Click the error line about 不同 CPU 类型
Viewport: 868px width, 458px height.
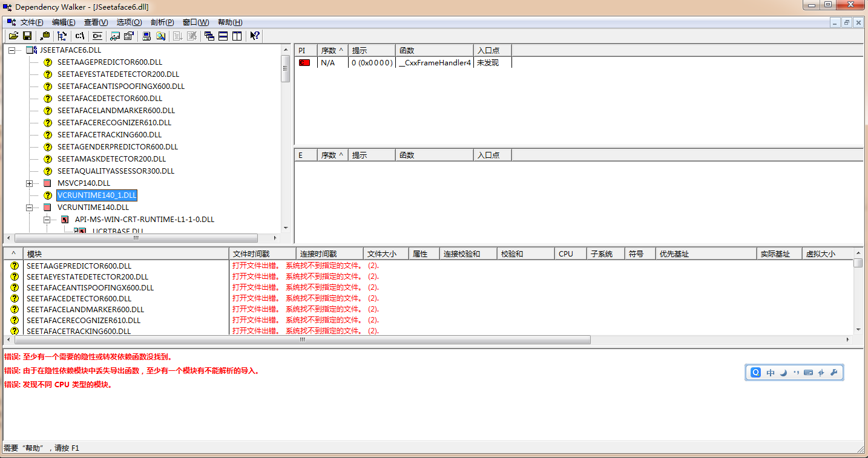[58, 385]
